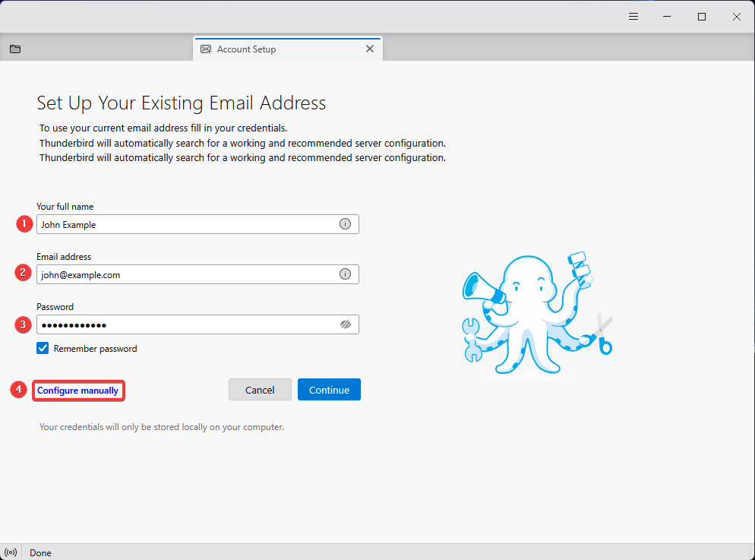The width and height of the screenshot is (755, 560).
Task: Click the info icon in the full name field
Action: [x=345, y=224]
